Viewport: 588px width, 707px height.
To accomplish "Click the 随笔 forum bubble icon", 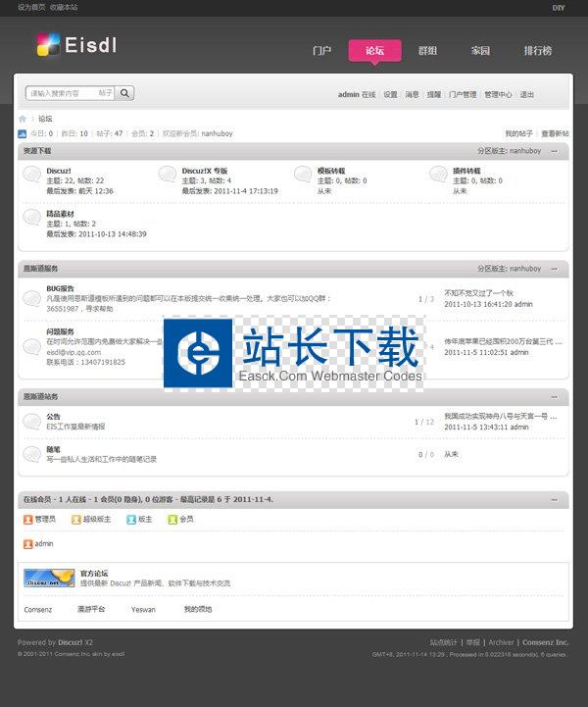I will (x=32, y=454).
